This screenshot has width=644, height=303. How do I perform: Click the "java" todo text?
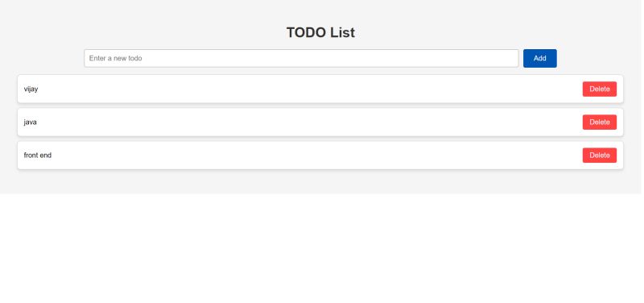[x=30, y=122]
